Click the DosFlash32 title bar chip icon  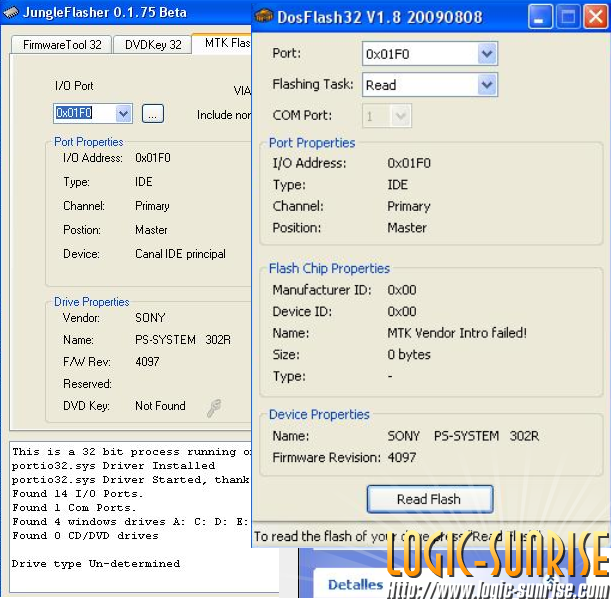coord(264,16)
